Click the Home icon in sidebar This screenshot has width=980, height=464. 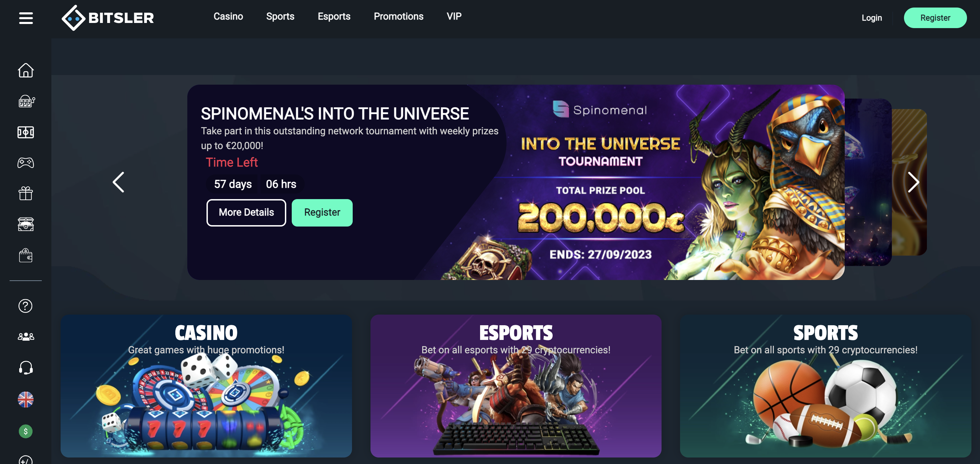tap(25, 70)
